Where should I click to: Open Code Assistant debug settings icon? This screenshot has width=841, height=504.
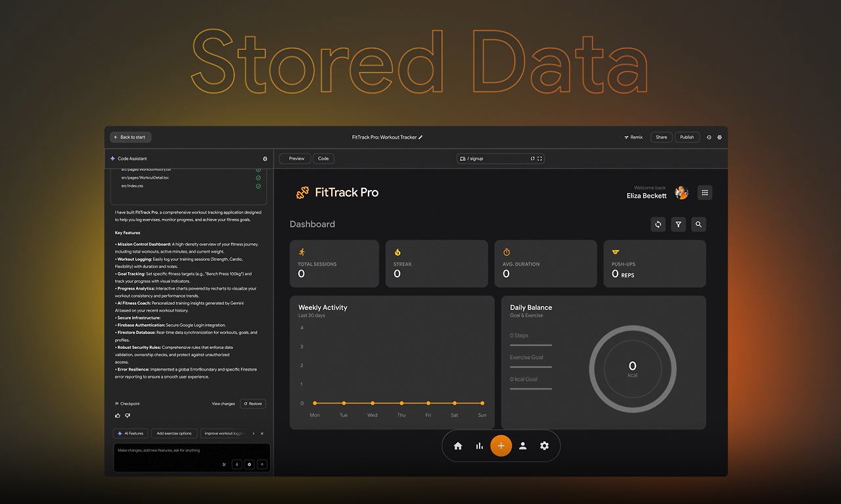click(x=265, y=158)
